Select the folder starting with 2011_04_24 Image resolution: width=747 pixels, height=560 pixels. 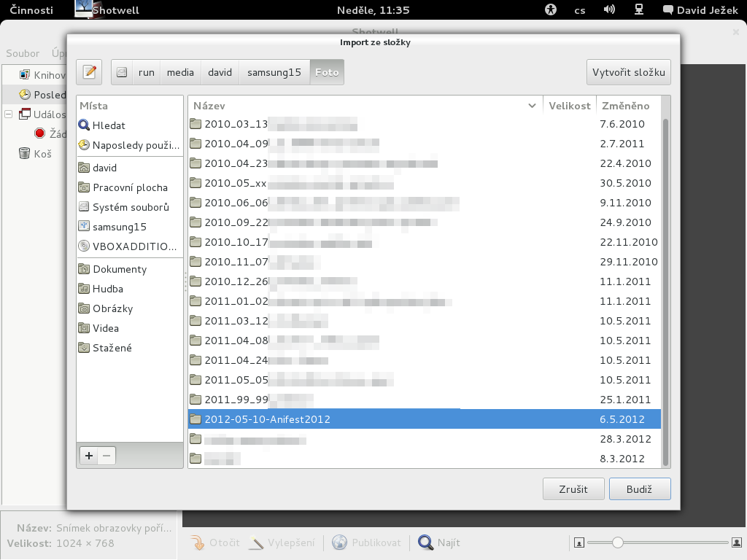[425, 360]
